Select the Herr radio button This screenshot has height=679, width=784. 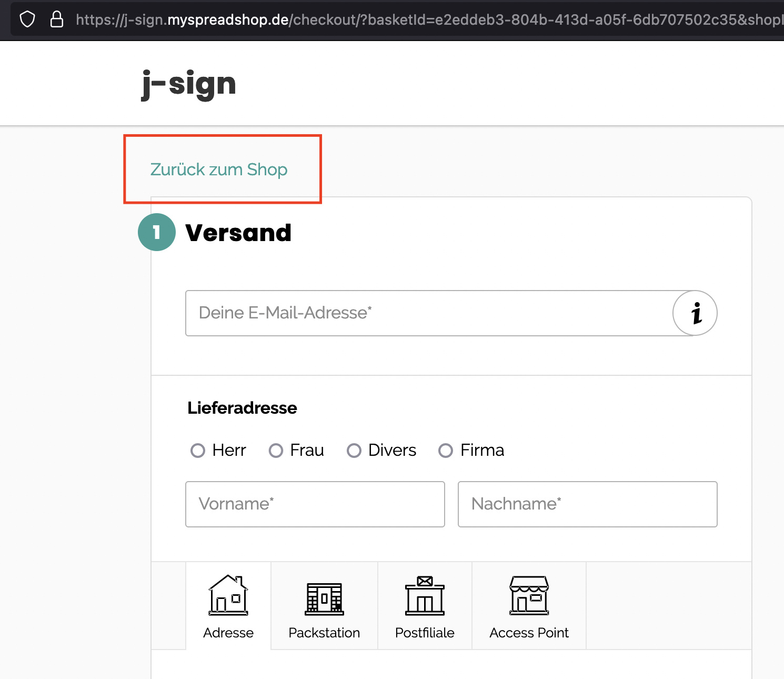point(198,451)
